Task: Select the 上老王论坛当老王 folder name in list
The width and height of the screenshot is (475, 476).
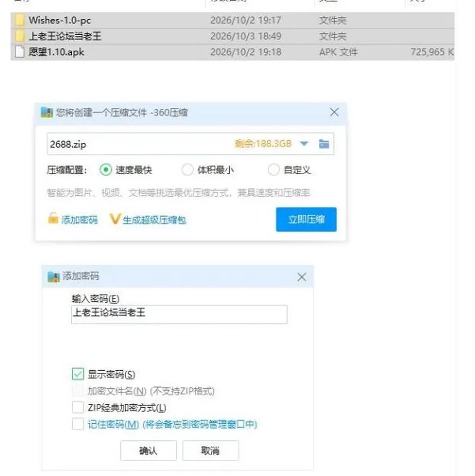Action: 65,37
